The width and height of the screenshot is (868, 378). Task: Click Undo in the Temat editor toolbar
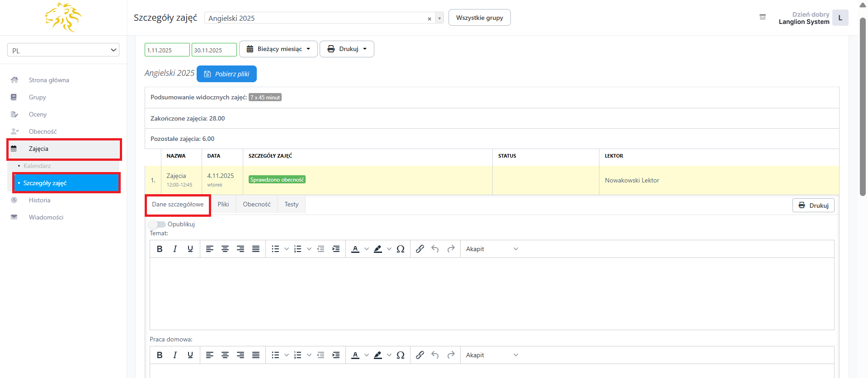click(x=435, y=249)
